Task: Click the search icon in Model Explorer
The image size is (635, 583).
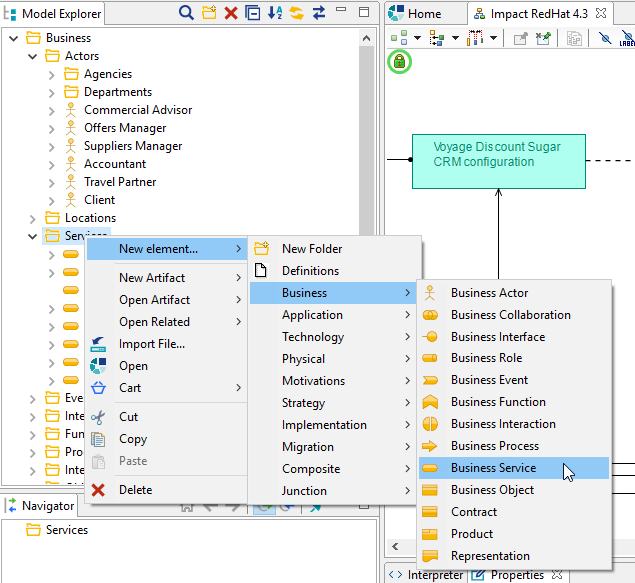Action: point(186,13)
